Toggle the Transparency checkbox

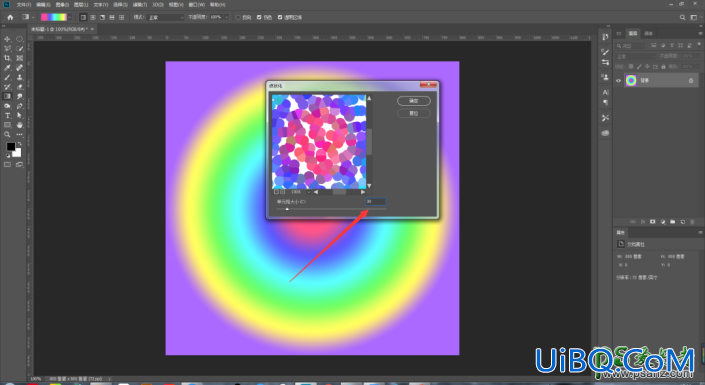(280, 17)
